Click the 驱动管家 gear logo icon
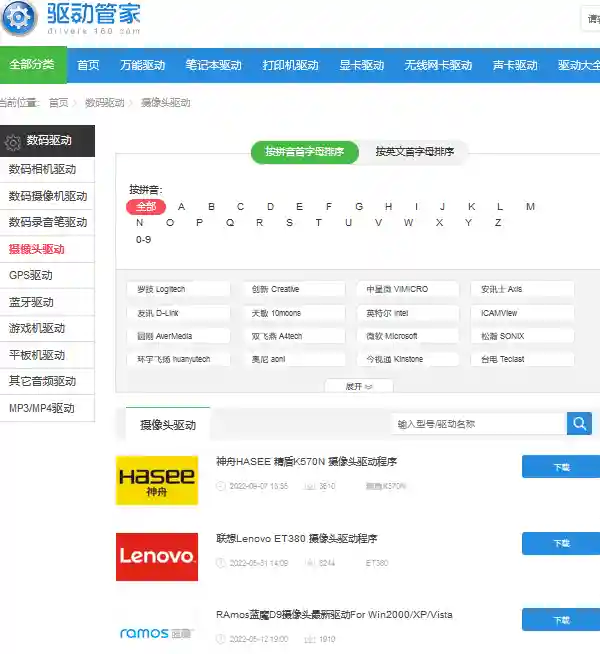This screenshot has width=600, height=654. click(18, 16)
